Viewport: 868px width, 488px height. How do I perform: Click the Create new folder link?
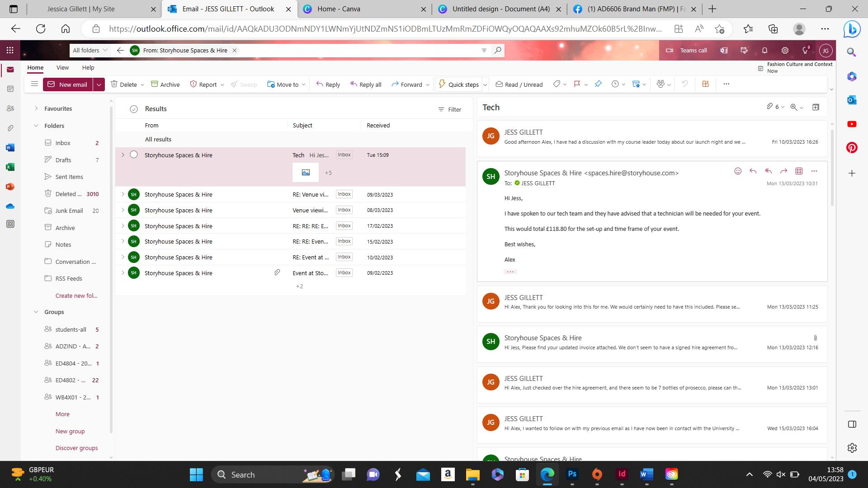click(x=76, y=296)
